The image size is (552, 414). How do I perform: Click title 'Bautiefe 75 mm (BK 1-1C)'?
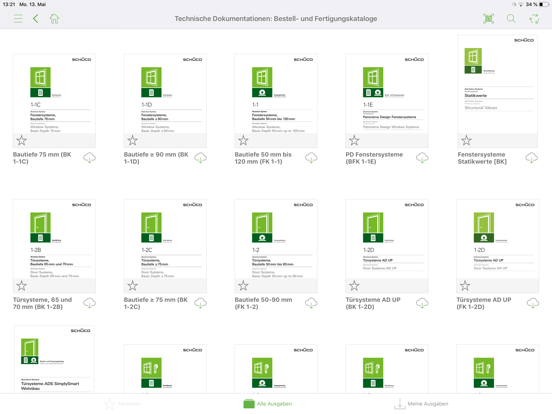pyautogui.click(x=42, y=158)
